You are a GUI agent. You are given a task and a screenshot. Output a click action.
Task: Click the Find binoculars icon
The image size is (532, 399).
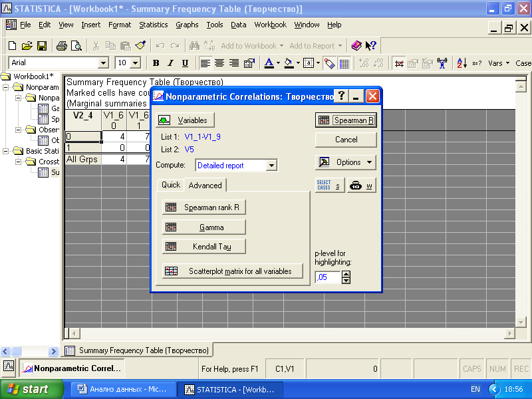pos(194,45)
